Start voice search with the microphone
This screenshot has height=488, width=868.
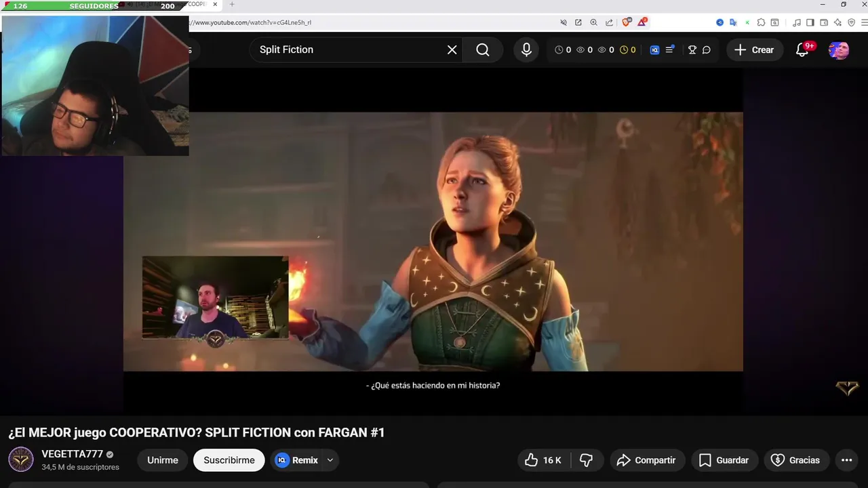pyautogui.click(x=526, y=49)
